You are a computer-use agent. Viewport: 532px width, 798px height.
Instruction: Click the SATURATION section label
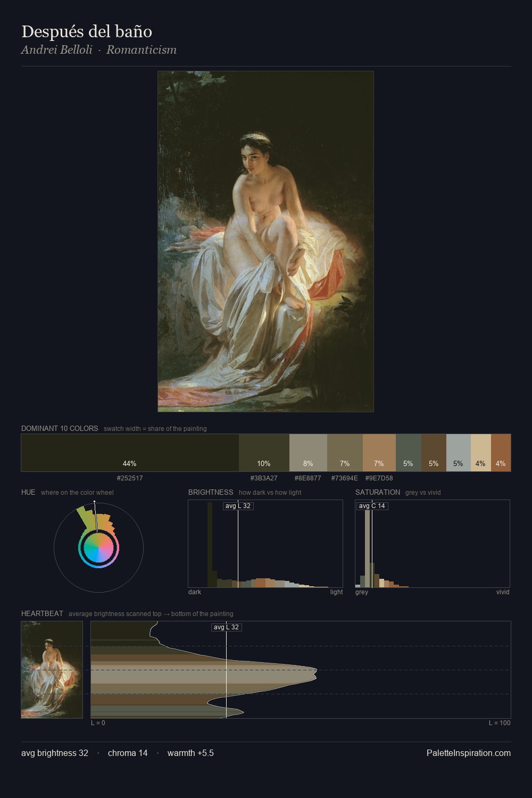(x=378, y=492)
